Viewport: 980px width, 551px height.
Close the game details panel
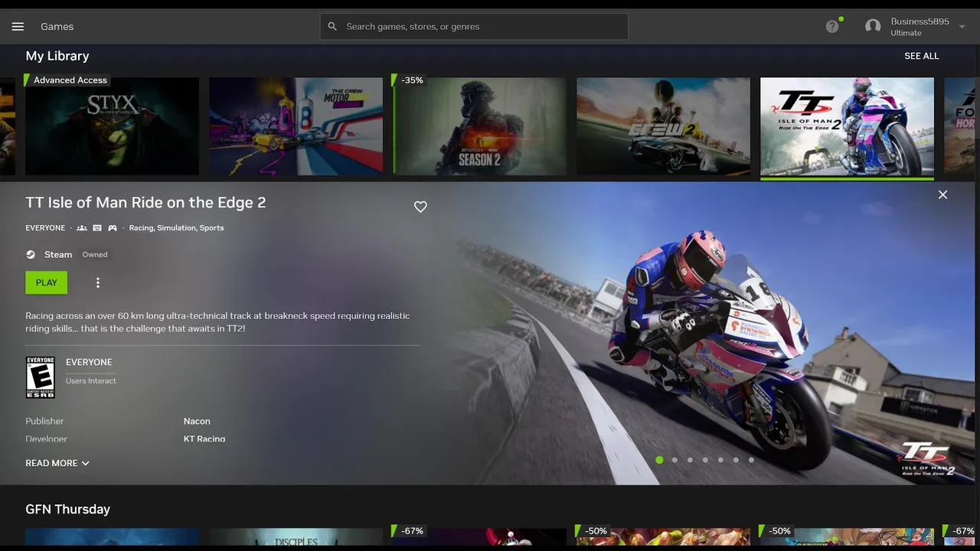tap(942, 195)
